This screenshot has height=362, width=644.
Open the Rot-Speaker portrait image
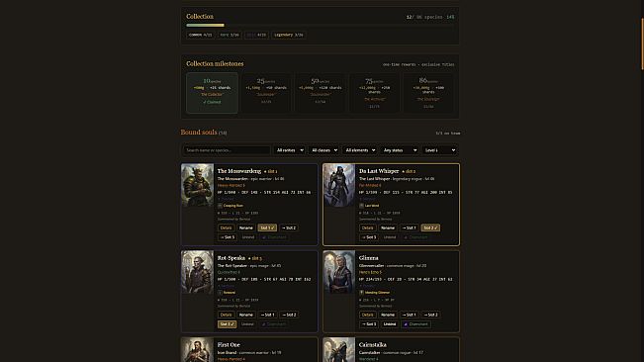[x=198, y=272]
